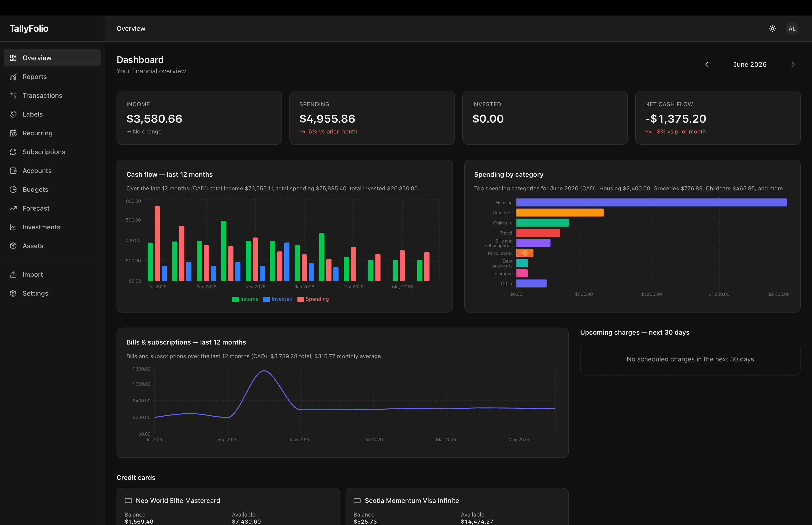Open the Reports menu item
The width and height of the screenshot is (812, 525).
[52, 77]
